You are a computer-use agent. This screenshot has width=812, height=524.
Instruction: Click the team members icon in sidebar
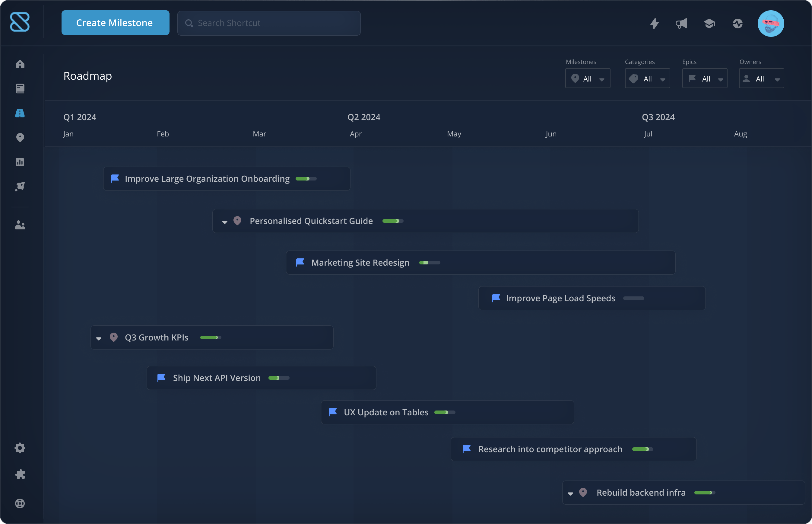click(20, 225)
